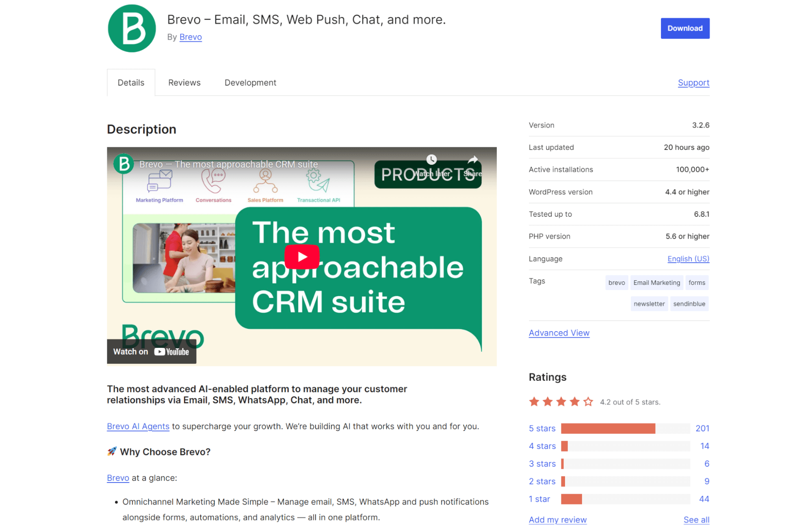Click the Tested up to 6.8.1 value
This screenshot has width=812, height=526.
[702, 214]
